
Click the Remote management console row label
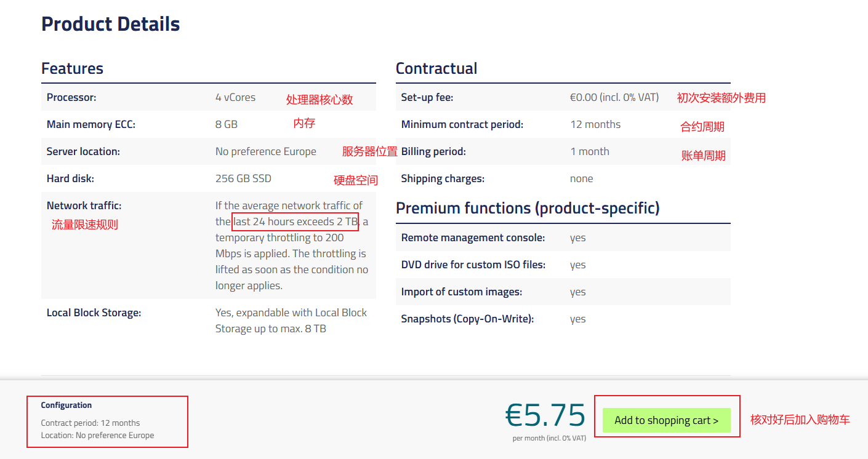(x=473, y=237)
